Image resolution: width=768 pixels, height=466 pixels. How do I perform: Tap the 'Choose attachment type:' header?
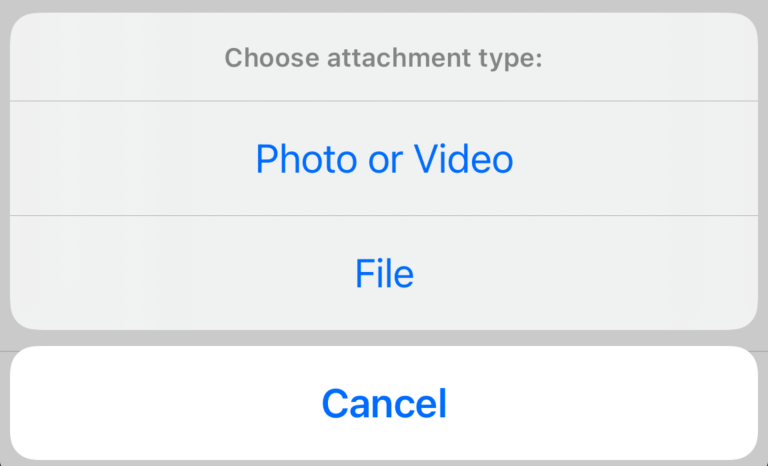pyautogui.click(x=384, y=58)
